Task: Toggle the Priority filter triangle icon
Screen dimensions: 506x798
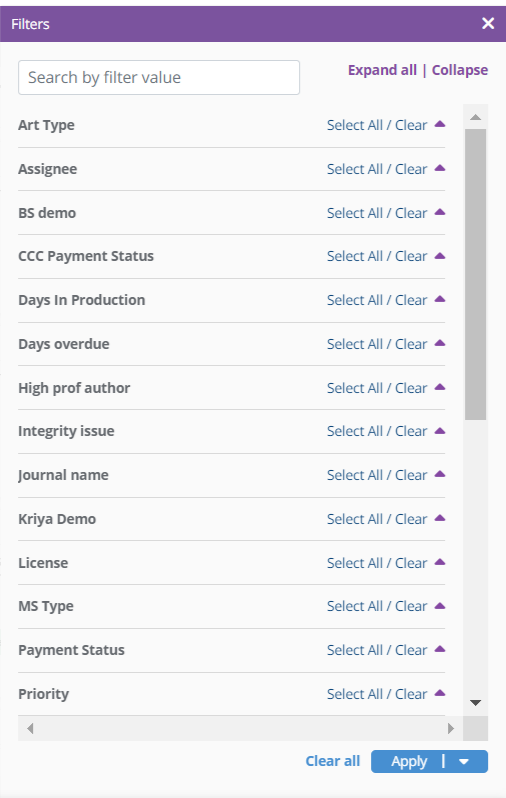Action: [440, 693]
